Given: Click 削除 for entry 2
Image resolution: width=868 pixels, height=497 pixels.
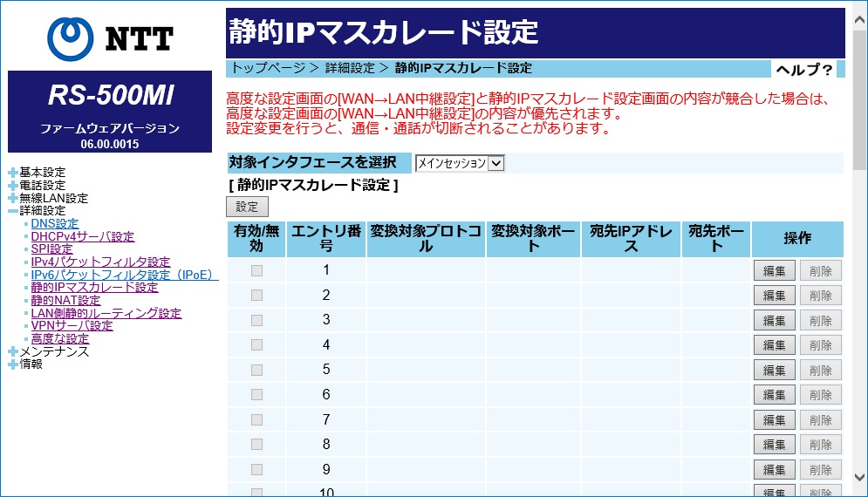Looking at the screenshot, I should [x=820, y=296].
